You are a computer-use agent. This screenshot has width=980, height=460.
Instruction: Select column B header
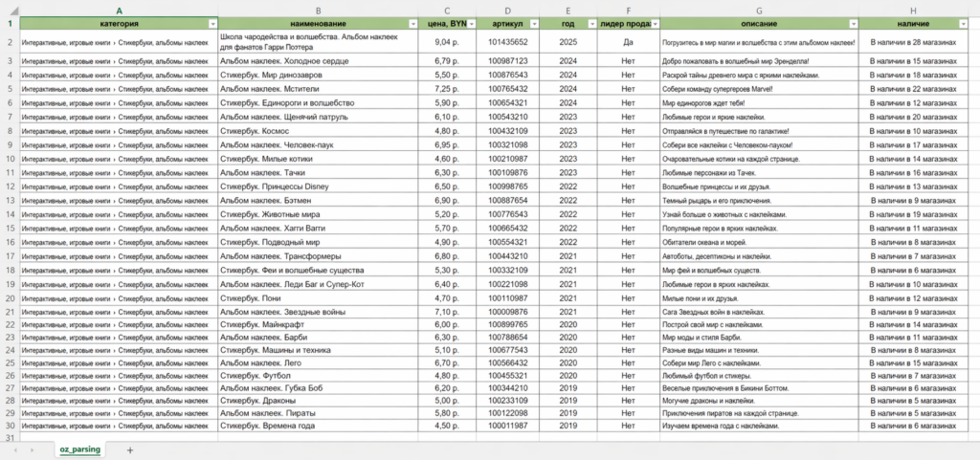pos(318,11)
